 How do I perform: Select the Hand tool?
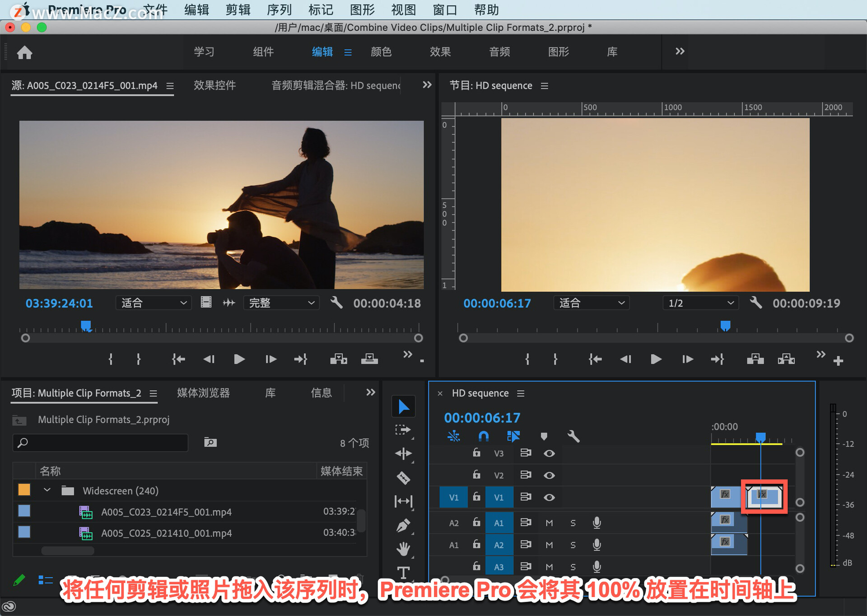(x=403, y=549)
